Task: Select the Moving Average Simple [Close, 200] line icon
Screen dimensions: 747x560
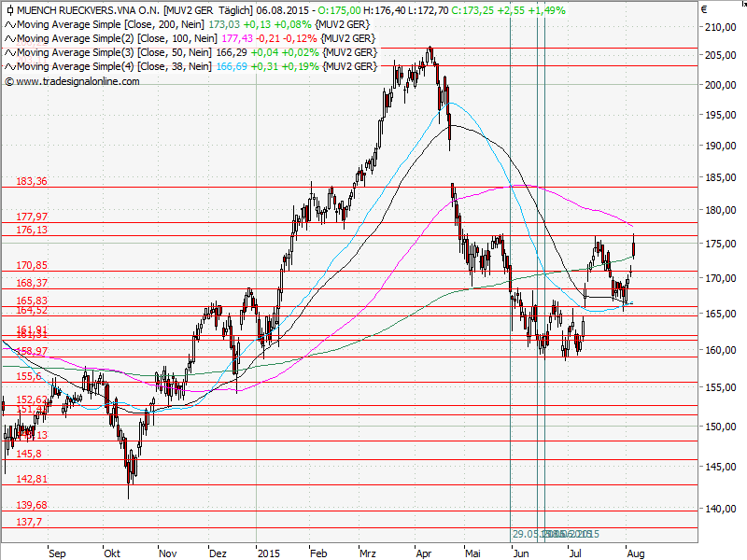Action: 8,24
